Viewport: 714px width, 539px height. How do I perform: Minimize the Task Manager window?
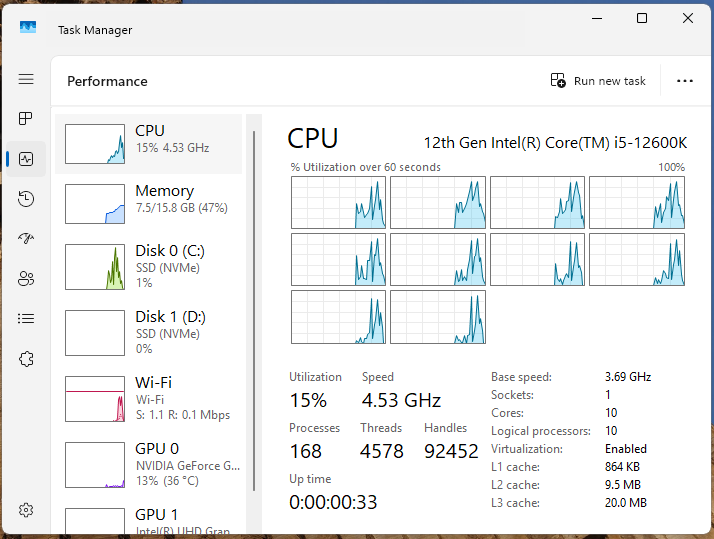(x=597, y=18)
